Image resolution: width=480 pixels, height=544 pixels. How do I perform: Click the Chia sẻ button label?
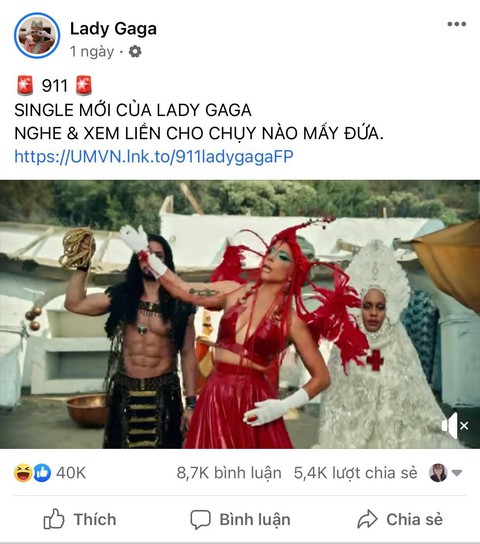coord(414,519)
